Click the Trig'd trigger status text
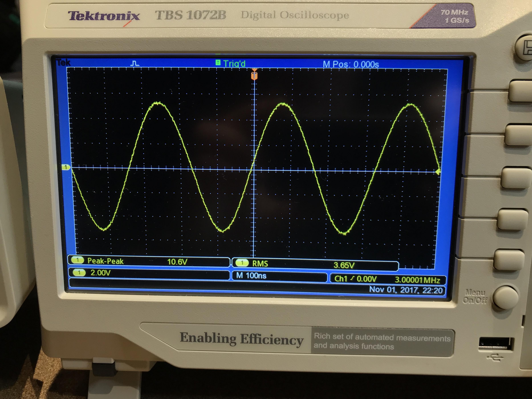 (234, 64)
